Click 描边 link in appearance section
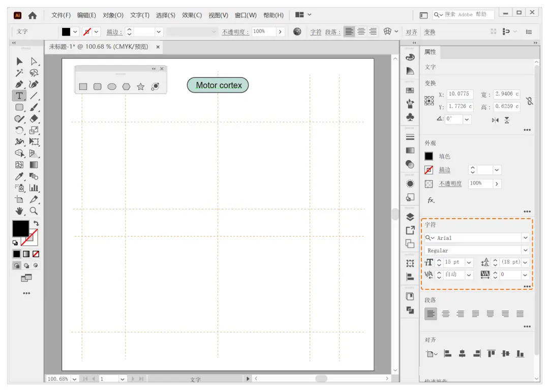549x392 pixels. (x=445, y=170)
